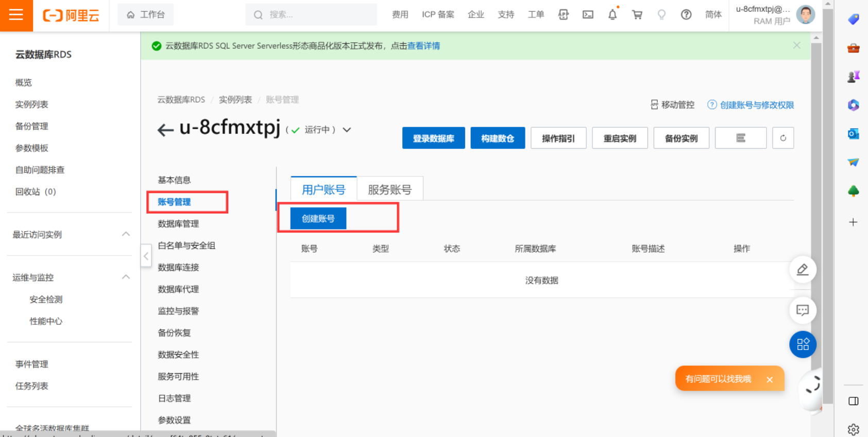868x437 pixels.
Task: Open 数据库代理 menu item
Action: pos(178,289)
